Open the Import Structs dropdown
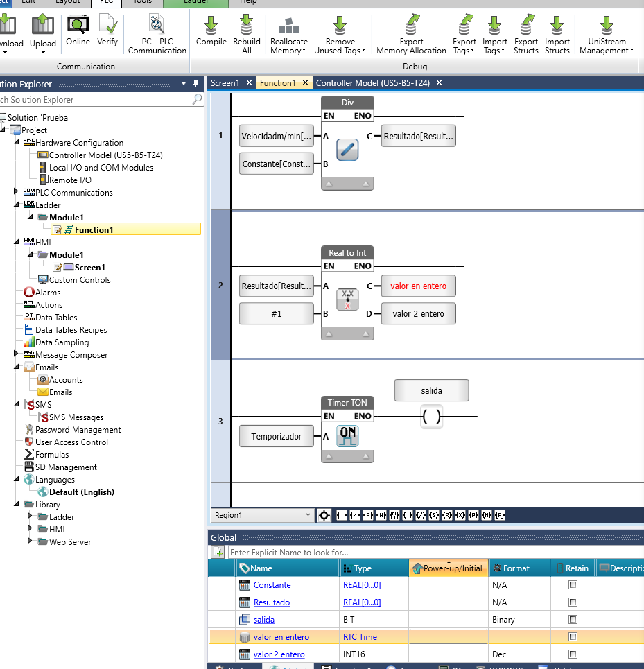The width and height of the screenshot is (644, 669). click(x=557, y=33)
